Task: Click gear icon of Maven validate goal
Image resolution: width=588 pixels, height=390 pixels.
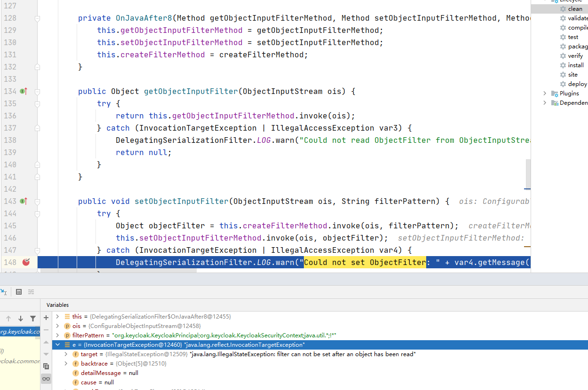Action: [x=564, y=18]
